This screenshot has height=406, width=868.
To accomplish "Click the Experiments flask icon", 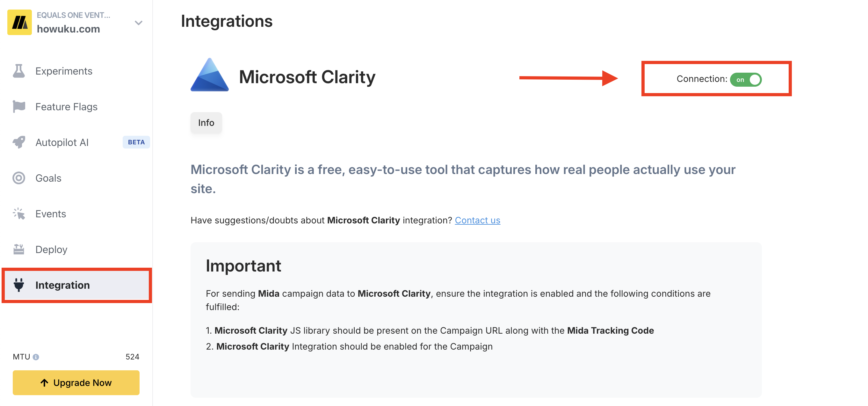I will [x=19, y=71].
